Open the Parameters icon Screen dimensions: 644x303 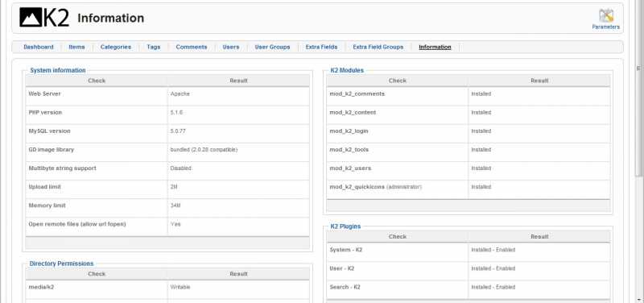[606, 19]
